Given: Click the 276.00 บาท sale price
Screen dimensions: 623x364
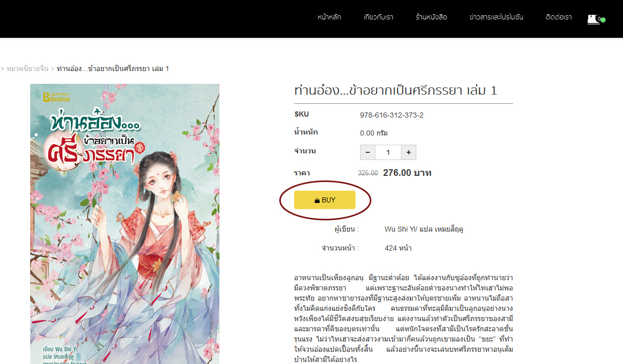Looking at the screenshot, I should point(407,173).
